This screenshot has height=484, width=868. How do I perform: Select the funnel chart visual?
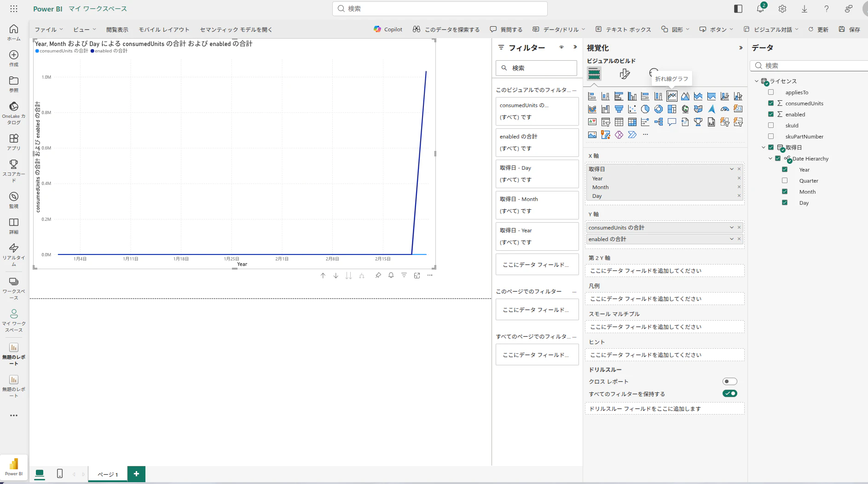pos(619,109)
